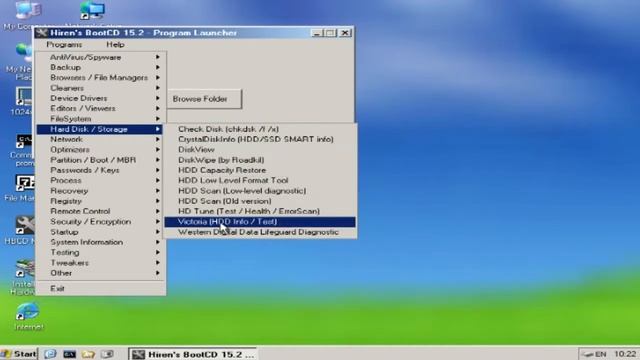Image resolution: width=640 pixels, height=360 pixels.
Task: Open folder quick launch icon
Action: [88, 354]
